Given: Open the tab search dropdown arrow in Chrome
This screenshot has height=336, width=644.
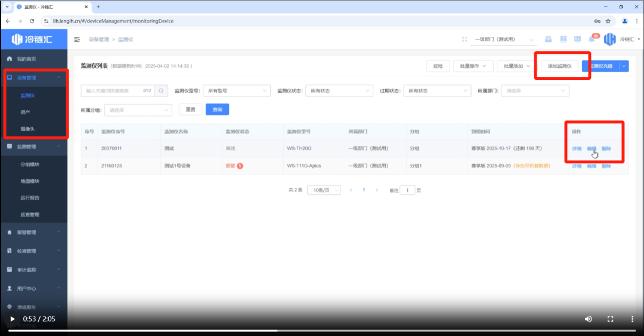Looking at the screenshot, I should click(x=7, y=7).
